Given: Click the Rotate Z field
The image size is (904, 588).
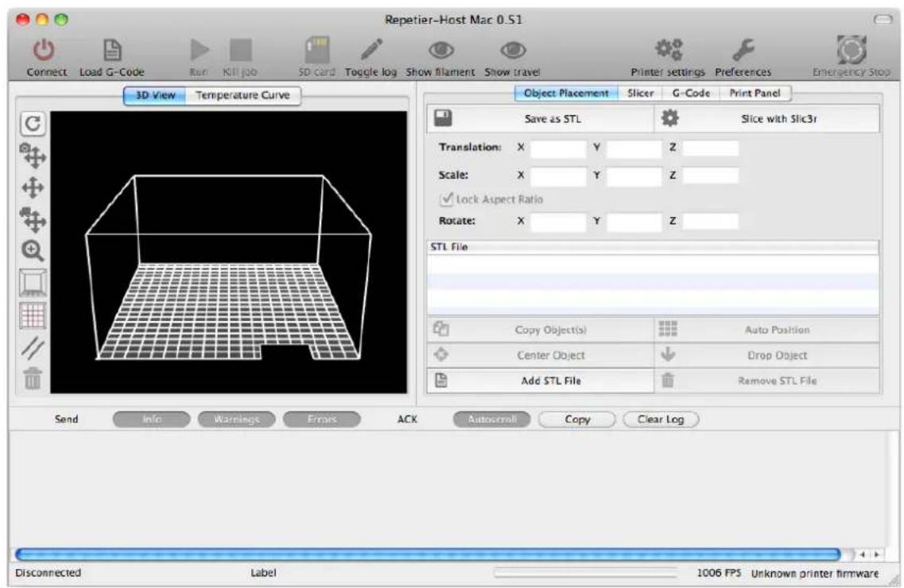Looking at the screenshot, I should (710, 221).
